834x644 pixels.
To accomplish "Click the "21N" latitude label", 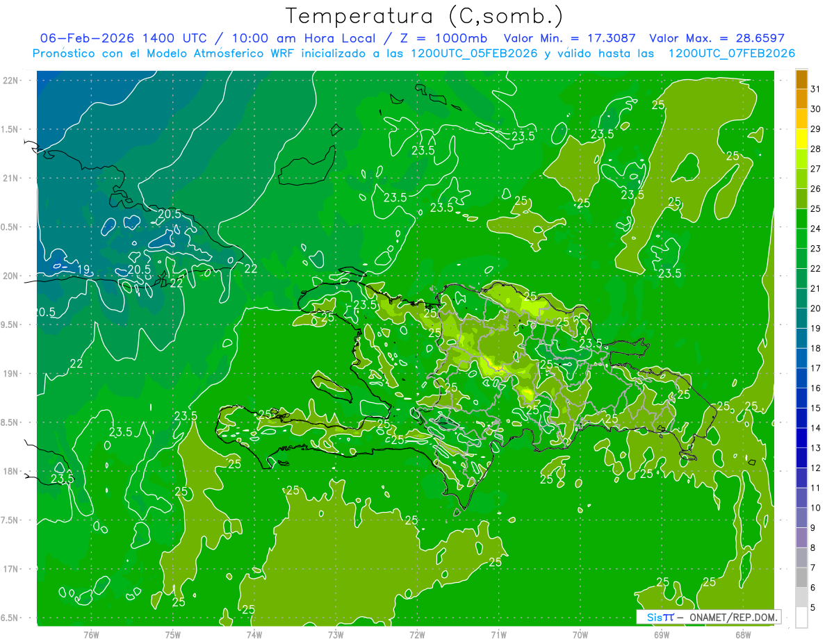I will click(10, 179).
